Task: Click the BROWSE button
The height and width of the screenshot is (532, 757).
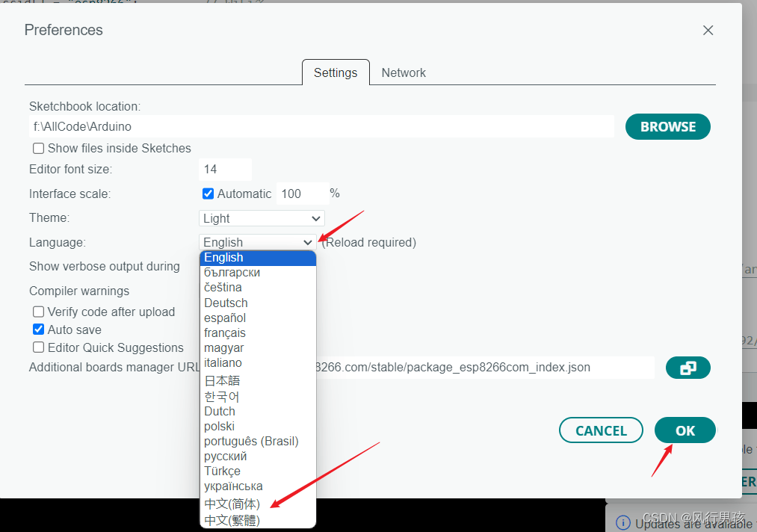Action: click(x=667, y=126)
